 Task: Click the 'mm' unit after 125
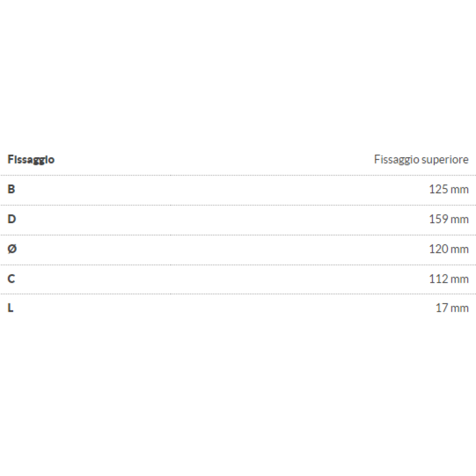[460, 189]
